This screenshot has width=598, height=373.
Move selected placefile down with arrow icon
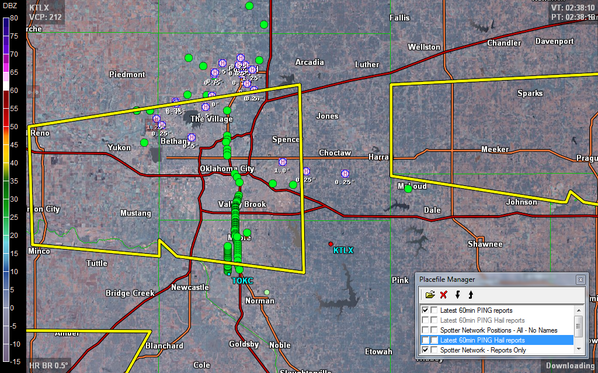tap(458, 295)
